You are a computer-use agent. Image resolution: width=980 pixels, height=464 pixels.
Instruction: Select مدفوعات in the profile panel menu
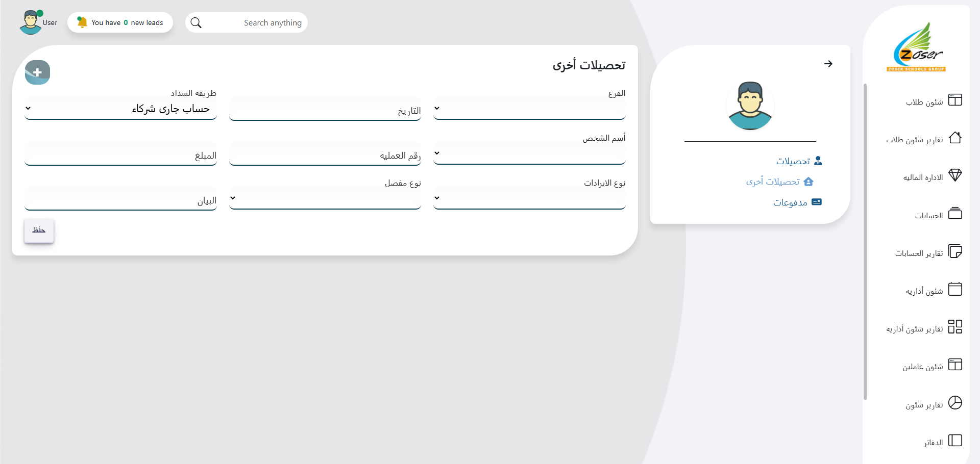[790, 202]
